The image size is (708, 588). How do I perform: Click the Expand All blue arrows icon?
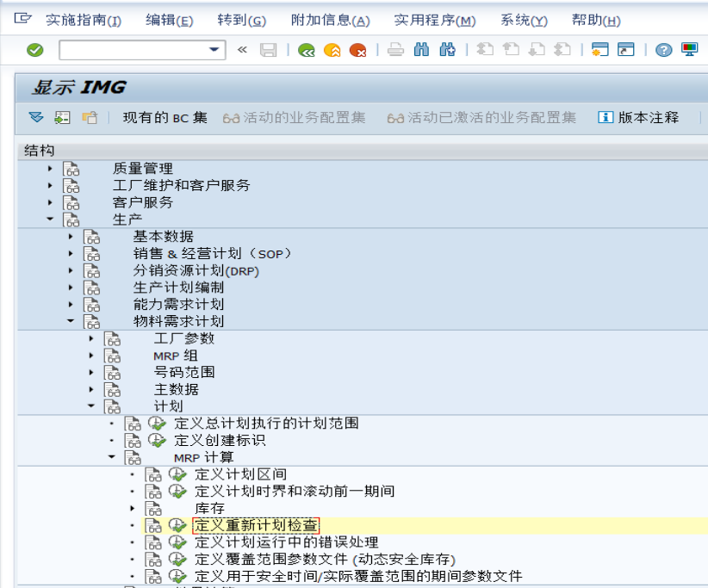(x=36, y=118)
